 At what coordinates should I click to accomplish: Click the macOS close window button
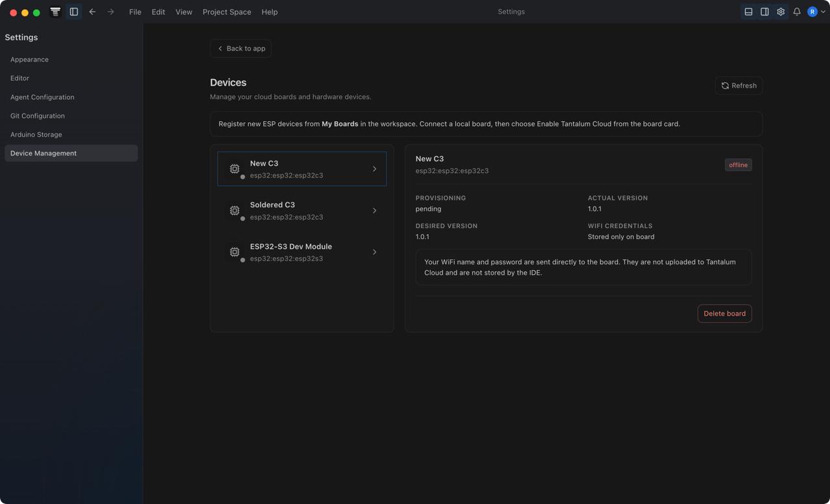click(13, 12)
